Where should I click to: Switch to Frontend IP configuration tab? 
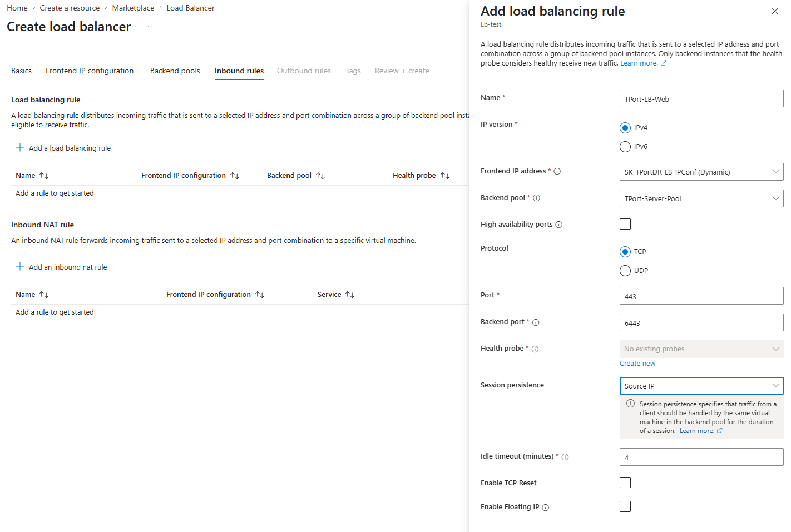click(x=90, y=71)
